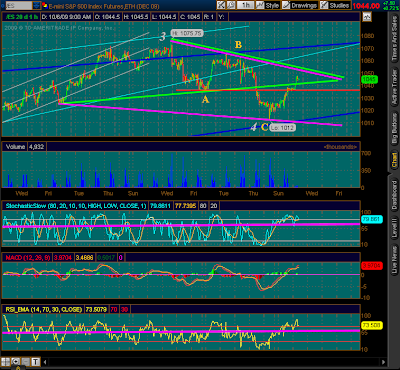Open the Drawings menu
Screen dimensions: 400x370
click(x=299, y=5)
